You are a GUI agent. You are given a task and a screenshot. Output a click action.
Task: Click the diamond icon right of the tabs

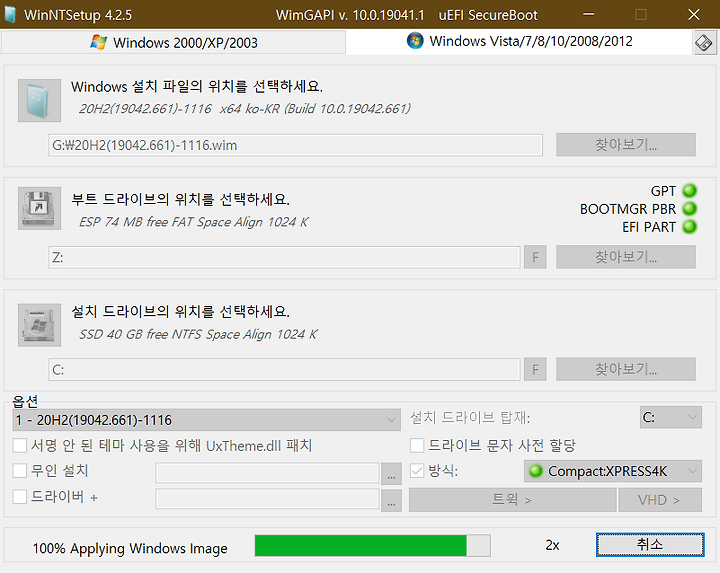coord(704,43)
